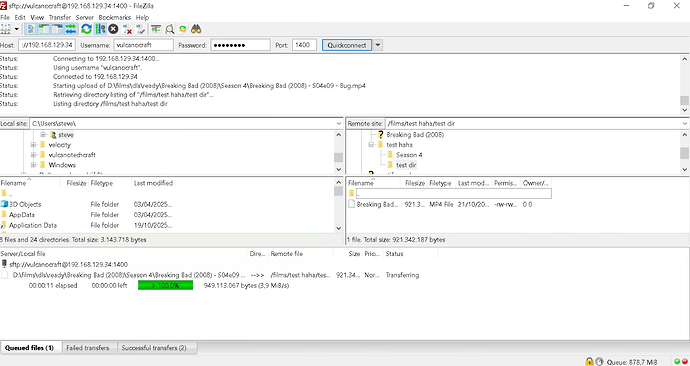690x366 pixels.
Task: Click the Port input field
Action: 304,45
